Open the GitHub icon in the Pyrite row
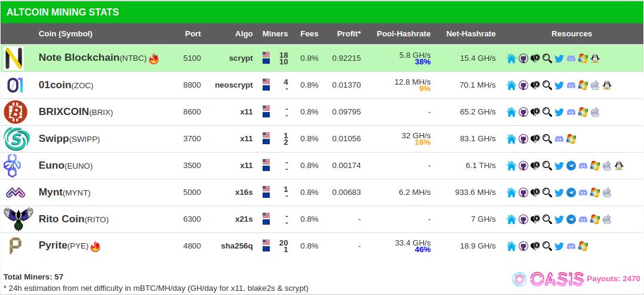The width and height of the screenshot is (644, 295). (x=523, y=246)
